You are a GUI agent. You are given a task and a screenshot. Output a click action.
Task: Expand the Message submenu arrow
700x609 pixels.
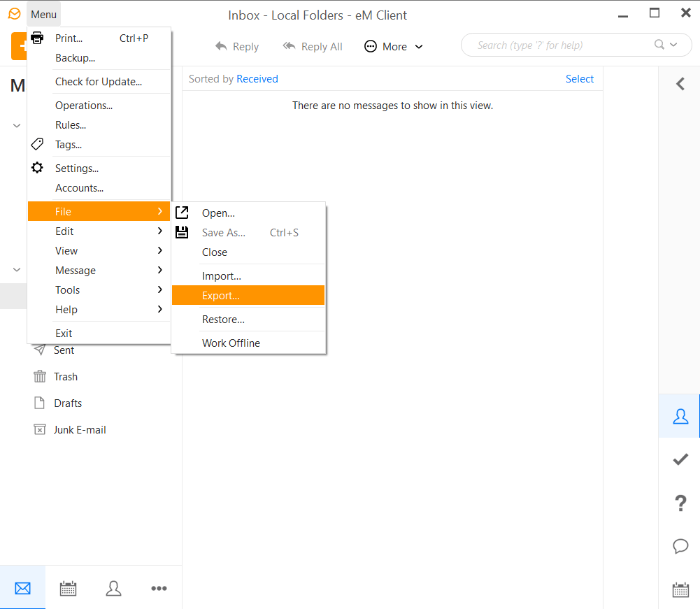pyautogui.click(x=160, y=270)
